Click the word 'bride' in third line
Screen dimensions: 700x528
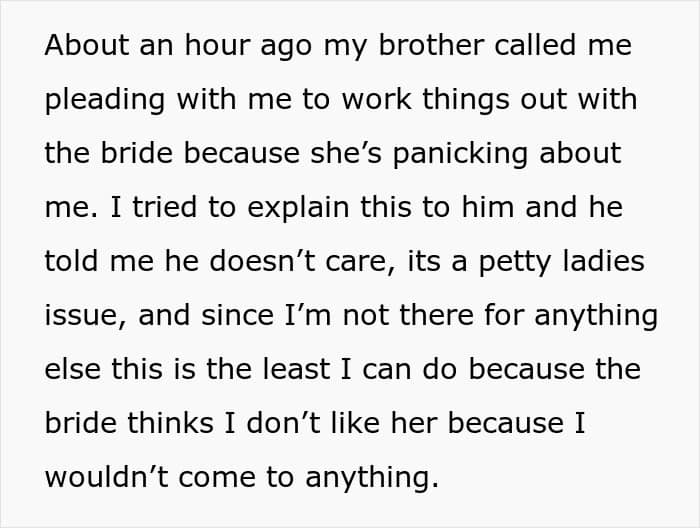[x=137, y=153]
